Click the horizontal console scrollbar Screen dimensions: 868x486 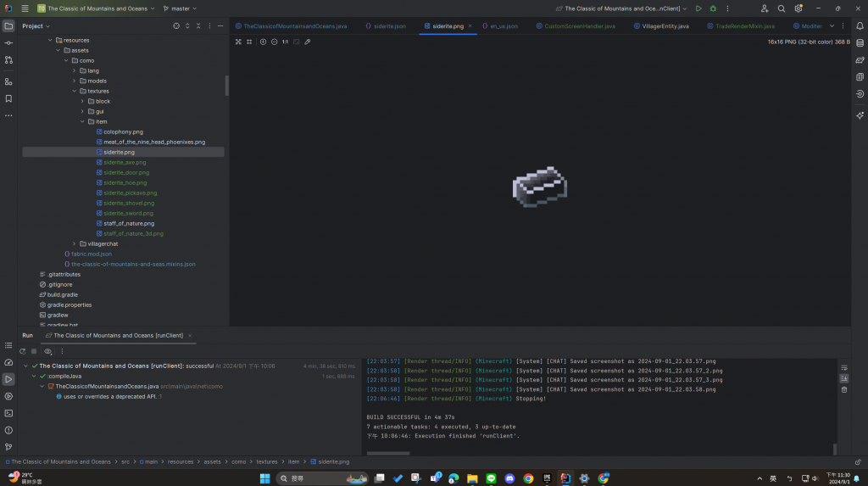388,453
